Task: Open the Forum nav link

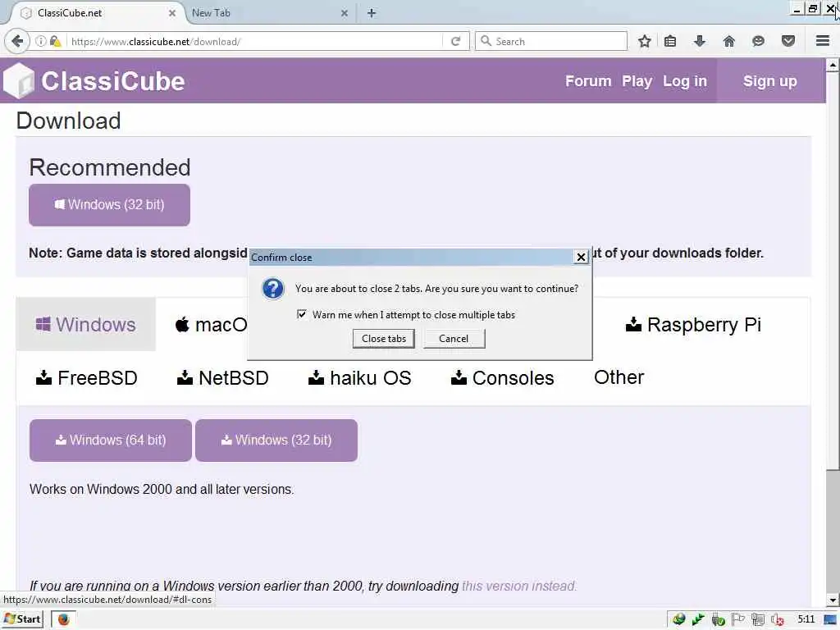Action: pos(588,81)
